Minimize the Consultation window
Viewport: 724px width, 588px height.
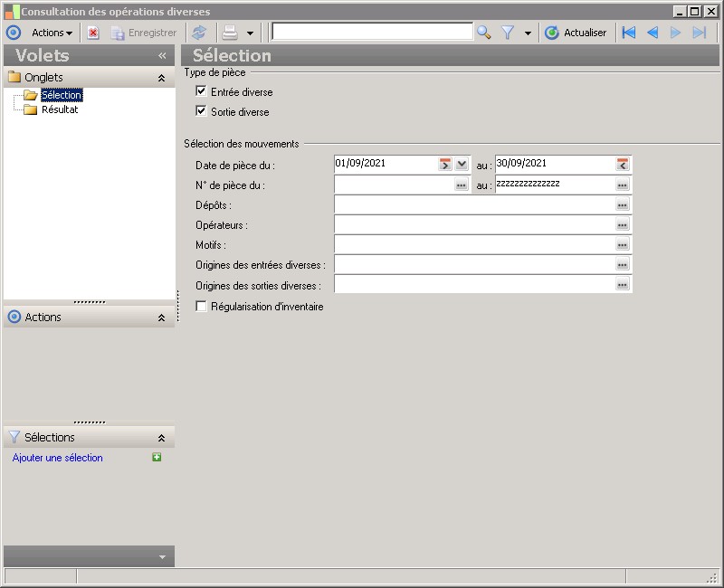click(680, 12)
